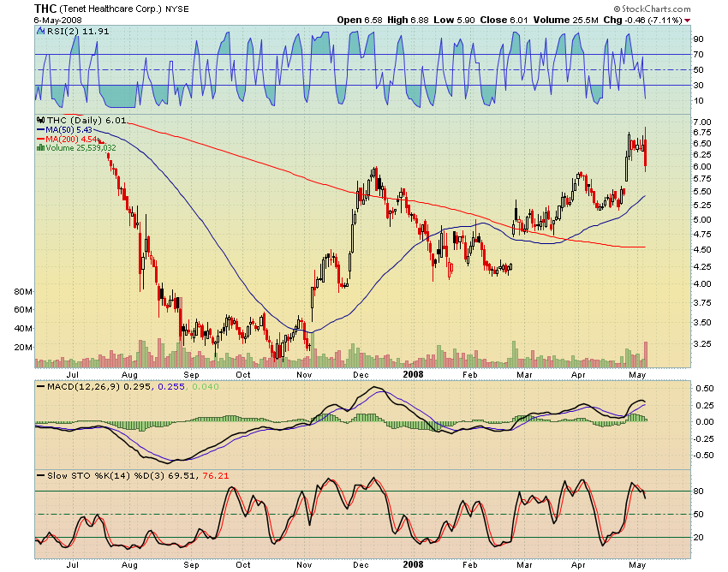Click the 20 level on stochastic axis
Image resolution: width=728 pixels, height=572 pixels.
(x=698, y=537)
